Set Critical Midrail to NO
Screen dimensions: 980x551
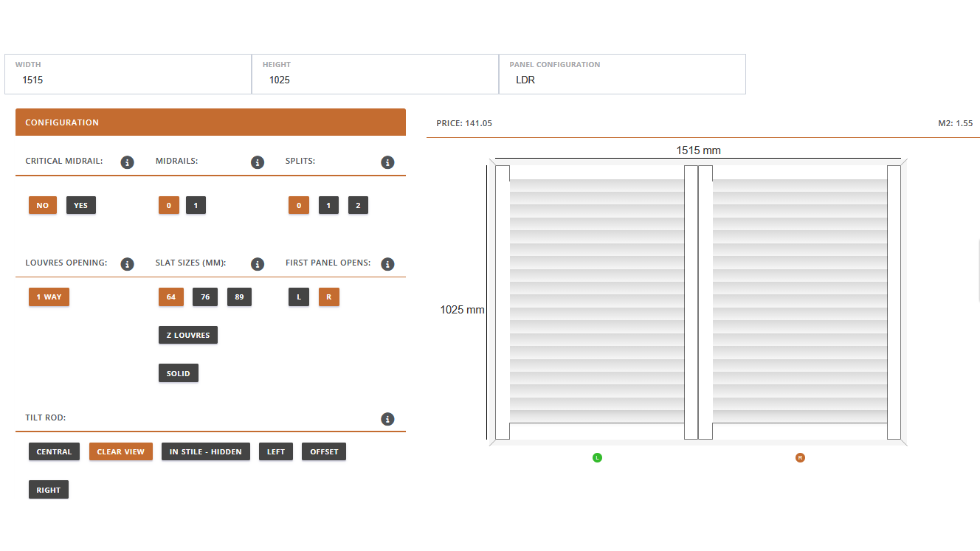[43, 205]
